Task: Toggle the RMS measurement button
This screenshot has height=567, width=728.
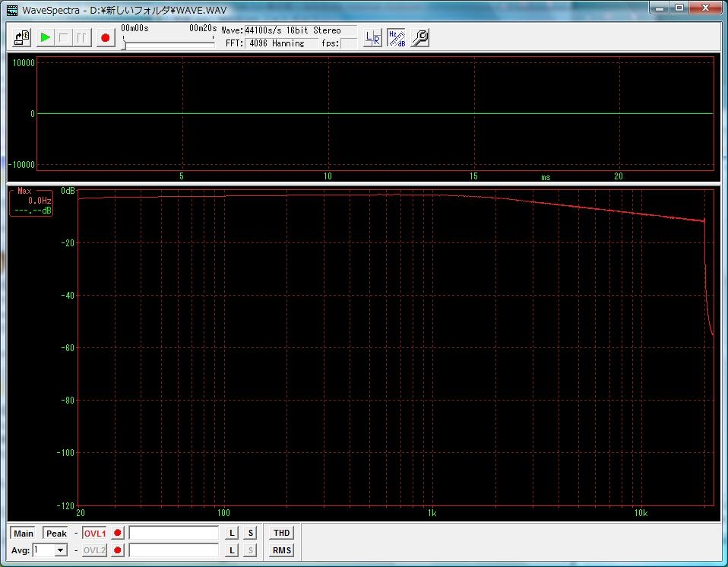Action: tap(281, 550)
